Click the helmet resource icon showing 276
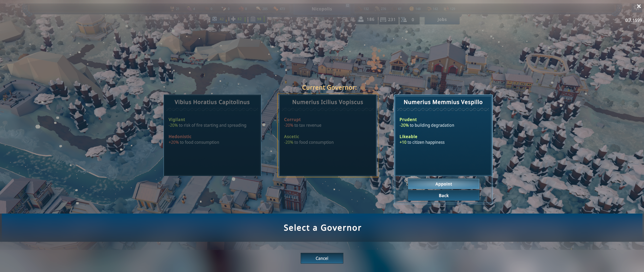The height and width of the screenshot is (272, 644). [x=377, y=9]
